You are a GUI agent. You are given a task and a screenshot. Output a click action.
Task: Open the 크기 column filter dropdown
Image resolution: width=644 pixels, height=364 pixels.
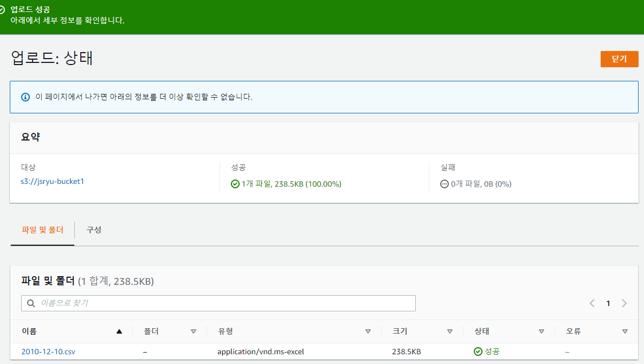[449, 331]
